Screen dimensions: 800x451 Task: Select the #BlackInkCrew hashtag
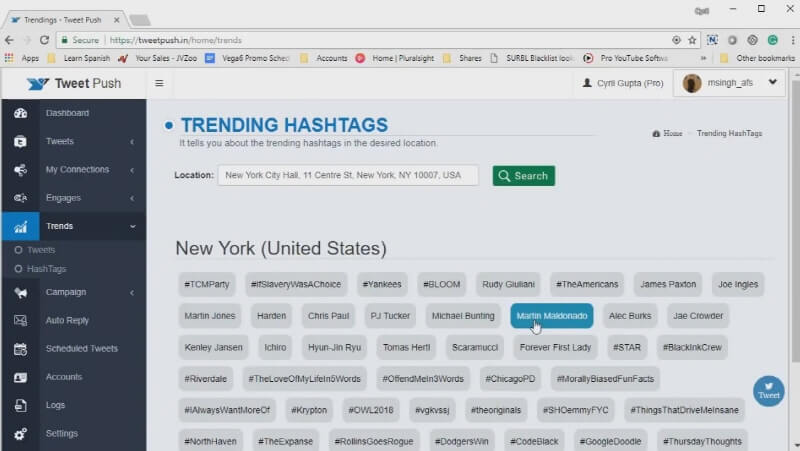tap(692, 347)
